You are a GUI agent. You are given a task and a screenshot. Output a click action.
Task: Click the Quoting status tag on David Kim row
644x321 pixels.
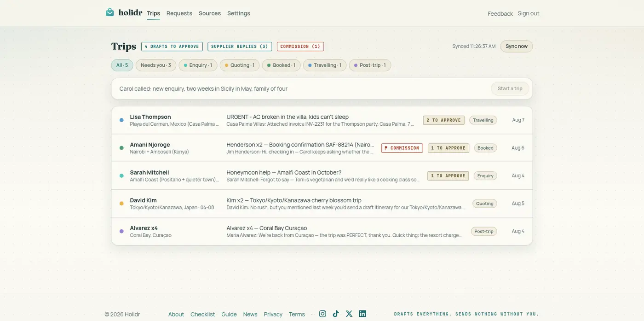tap(485, 204)
